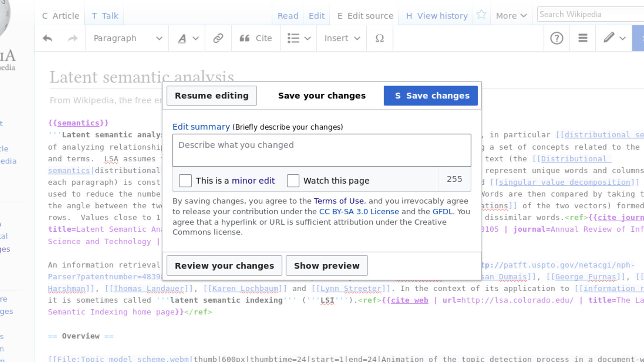
Task: Switch to the Talk tab
Action: pos(104,16)
